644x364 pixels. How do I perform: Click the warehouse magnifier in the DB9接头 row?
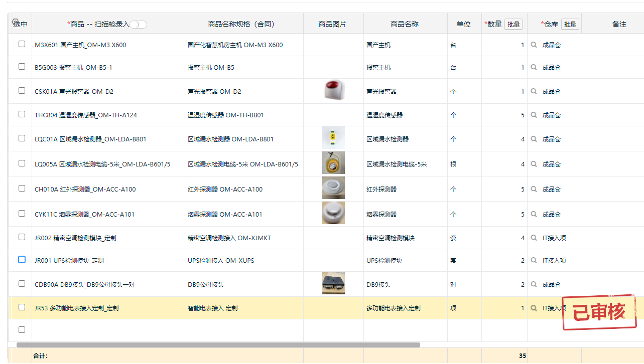point(534,284)
